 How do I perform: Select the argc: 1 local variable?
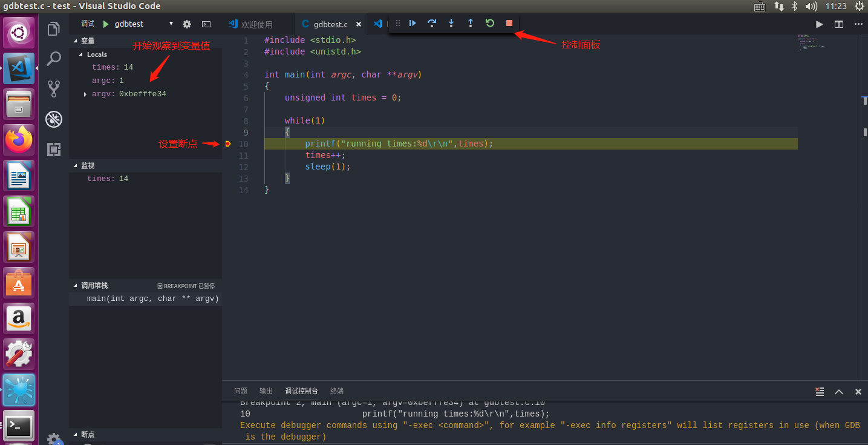point(145,81)
